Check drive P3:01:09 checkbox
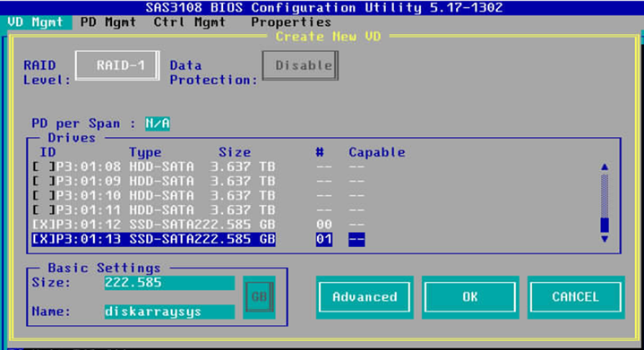 tap(44, 181)
